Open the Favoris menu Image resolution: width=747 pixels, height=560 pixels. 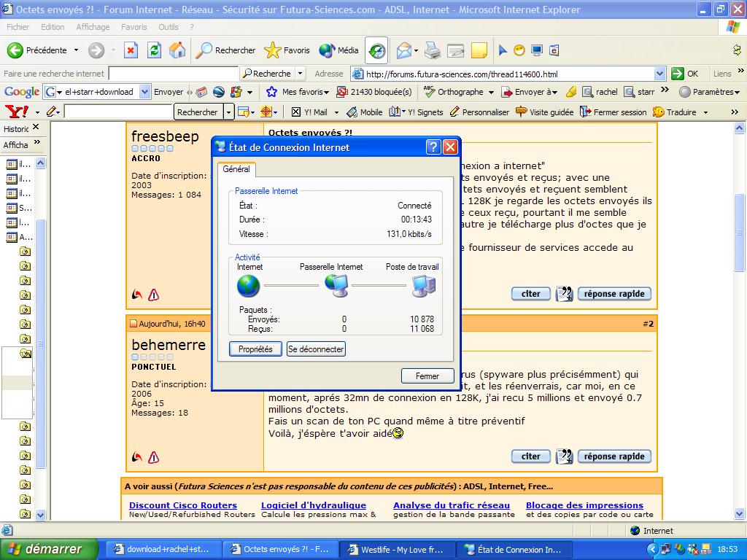pos(134,27)
